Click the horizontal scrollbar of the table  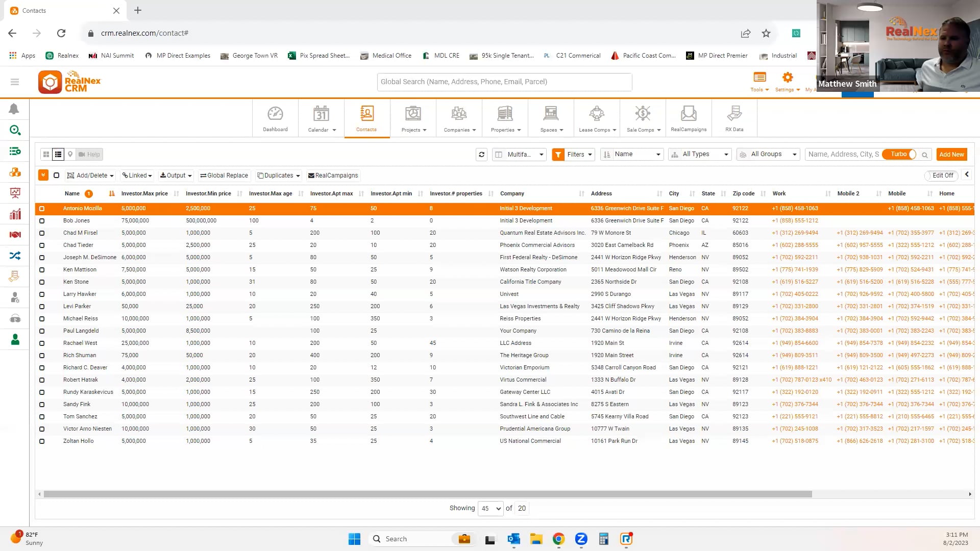[428, 494]
